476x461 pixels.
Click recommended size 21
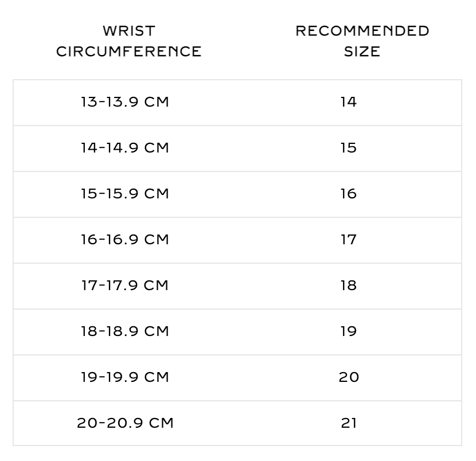click(x=349, y=423)
